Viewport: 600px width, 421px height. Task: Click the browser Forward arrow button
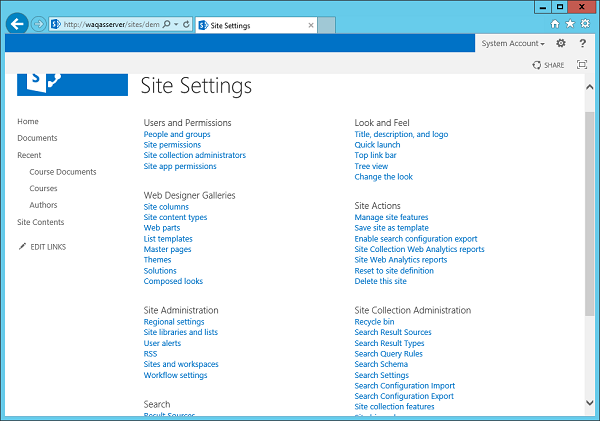pos(39,22)
